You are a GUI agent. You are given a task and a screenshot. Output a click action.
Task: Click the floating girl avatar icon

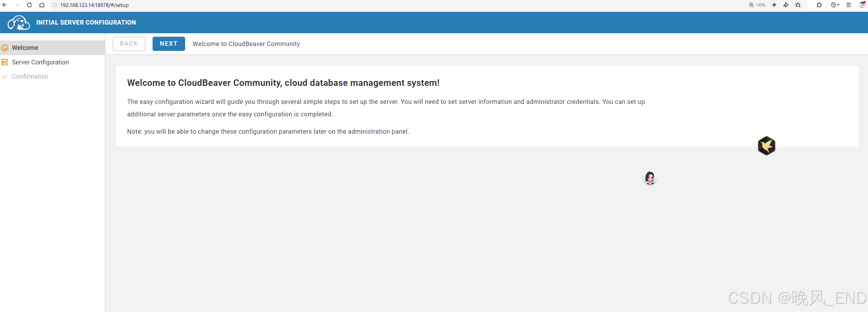click(650, 178)
